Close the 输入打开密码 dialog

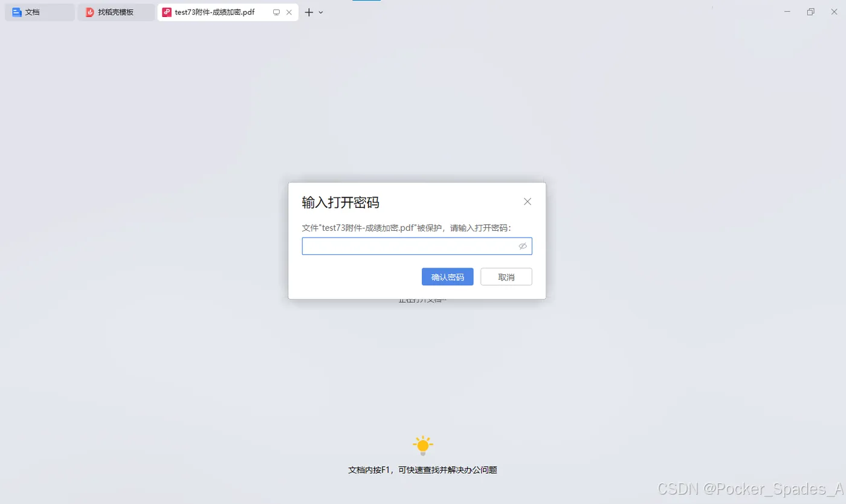[x=528, y=202]
